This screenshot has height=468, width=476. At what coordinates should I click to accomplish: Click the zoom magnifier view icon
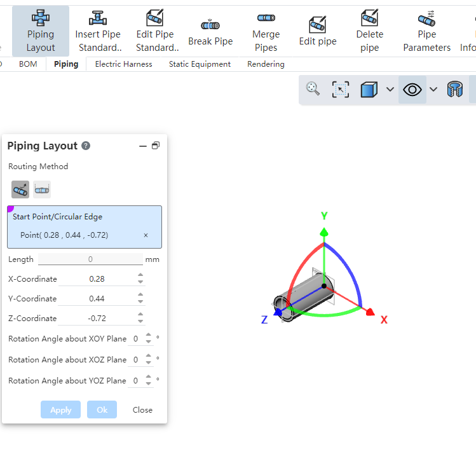[x=313, y=89]
